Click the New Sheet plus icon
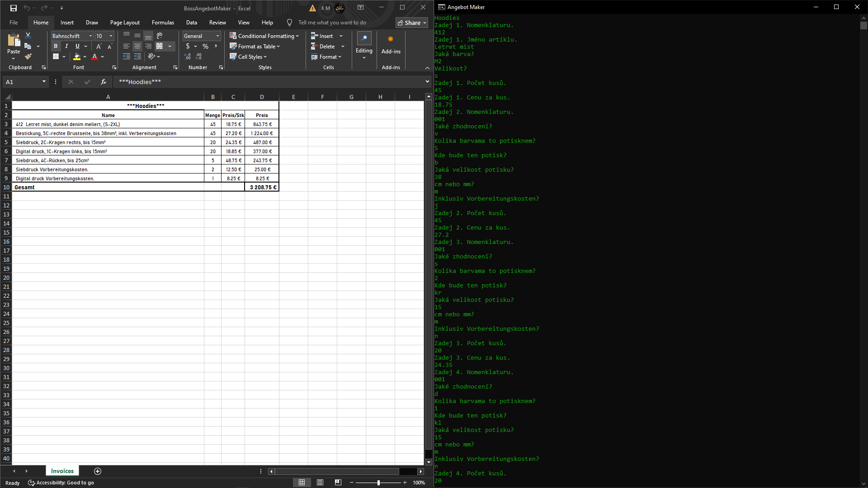The height and width of the screenshot is (488, 868). (x=98, y=471)
